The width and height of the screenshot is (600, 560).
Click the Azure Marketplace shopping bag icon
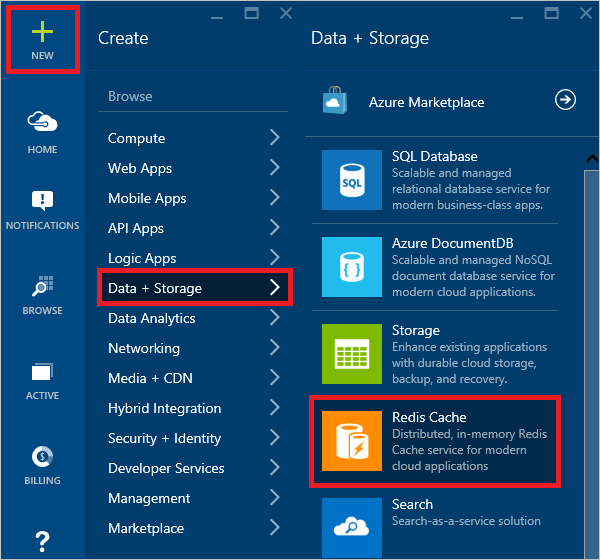335,100
